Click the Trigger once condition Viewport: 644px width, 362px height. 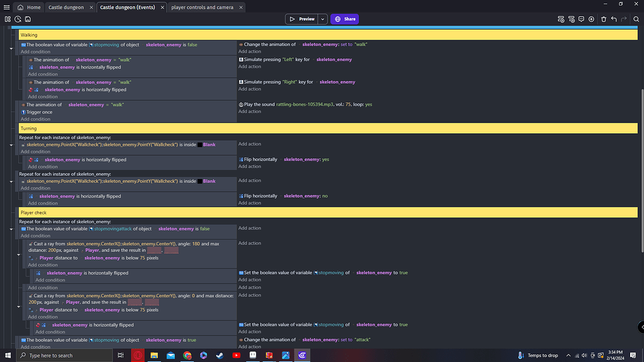(x=36, y=112)
